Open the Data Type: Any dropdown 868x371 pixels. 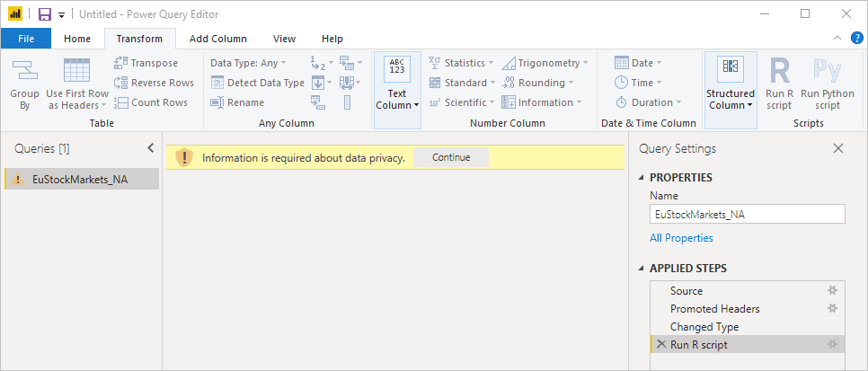(x=248, y=63)
